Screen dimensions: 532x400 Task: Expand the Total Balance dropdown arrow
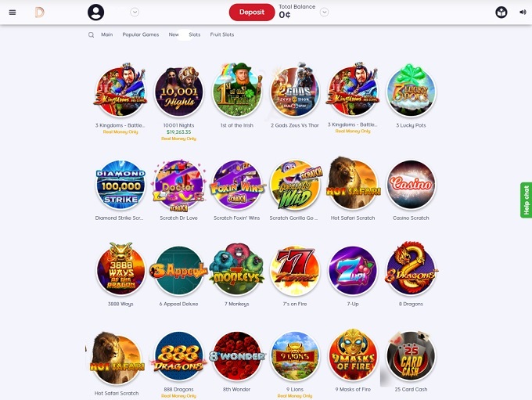[x=324, y=13]
